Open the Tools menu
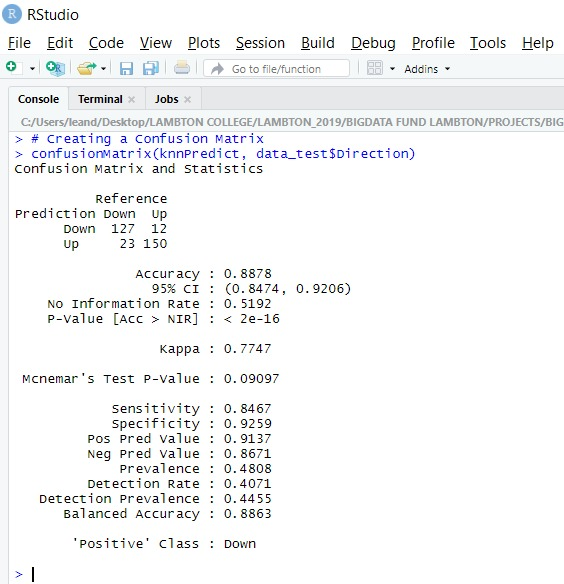 point(488,43)
